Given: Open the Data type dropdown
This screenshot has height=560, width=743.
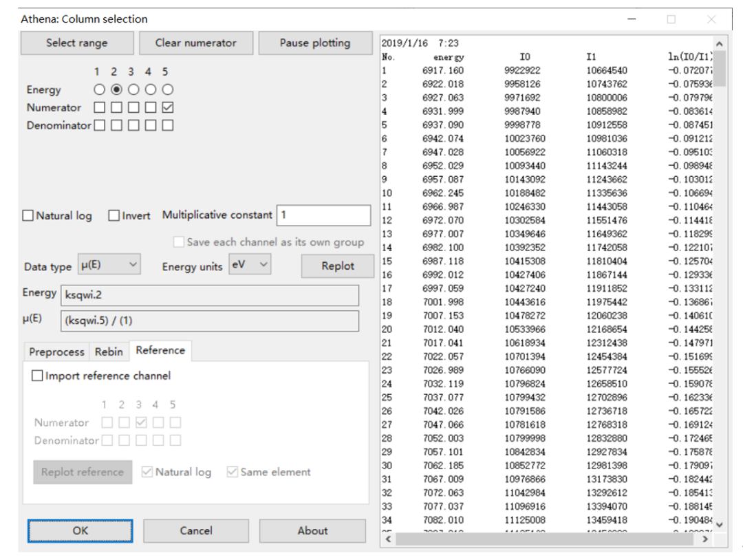Looking at the screenshot, I should click(x=110, y=266).
